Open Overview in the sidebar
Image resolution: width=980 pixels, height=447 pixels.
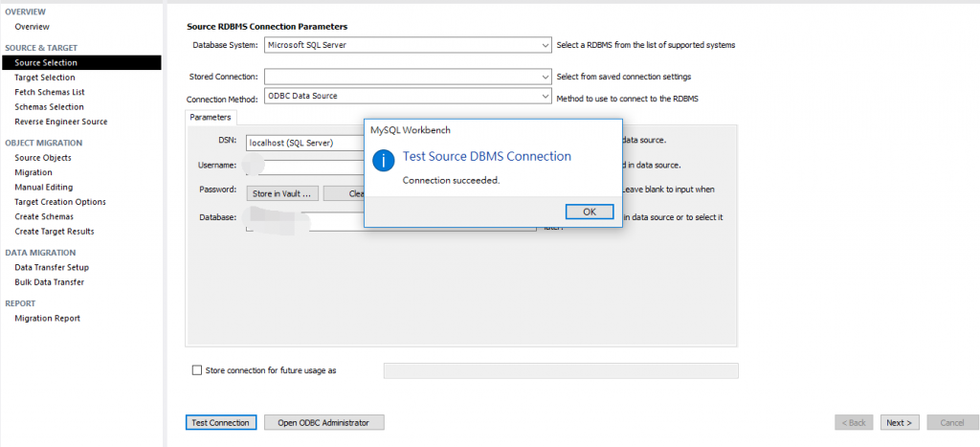32,27
